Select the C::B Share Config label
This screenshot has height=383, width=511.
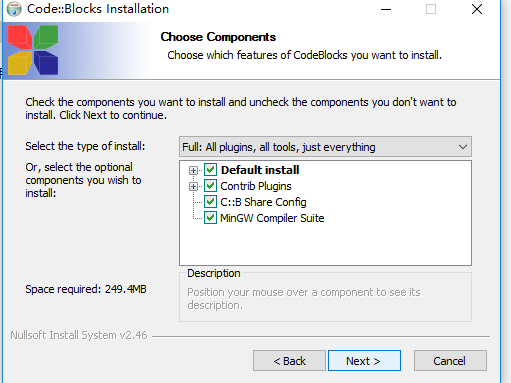(263, 202)
